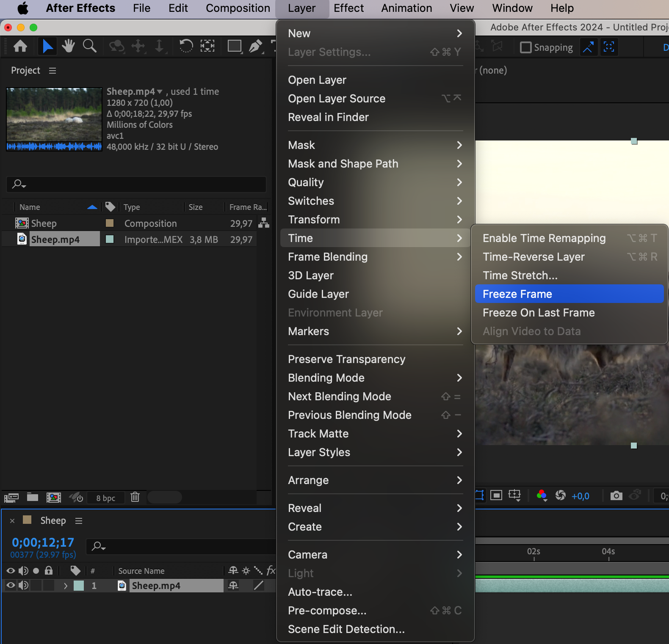Take a snapshot with the camera icon
Image resolution: width=669 pixels, height=644 pixels.
[616, 495]
